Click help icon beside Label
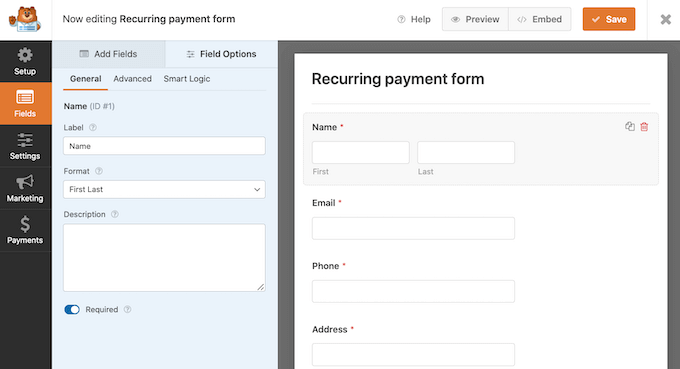Image resolution: width=680 pixels, height=369 pixels. tap(93, 127)
